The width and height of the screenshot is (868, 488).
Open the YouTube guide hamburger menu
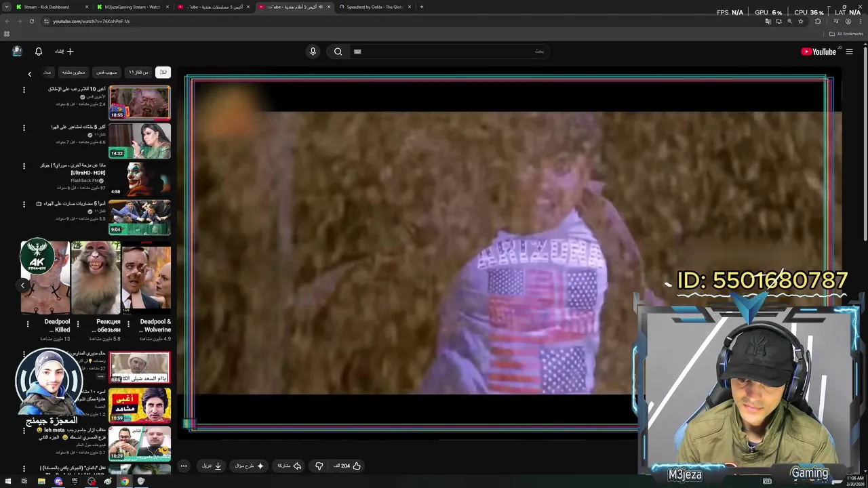pos(849,52)
